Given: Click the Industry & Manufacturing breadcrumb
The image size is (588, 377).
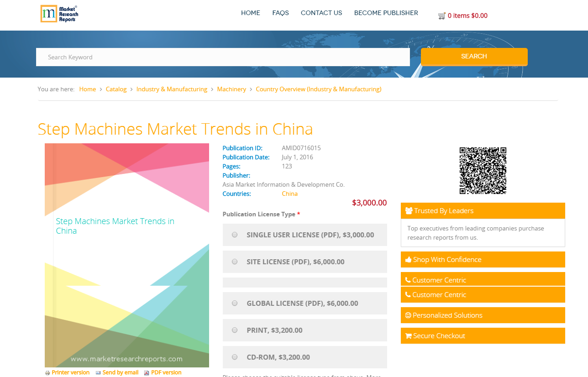Looking at the screenshot, I should 172,89.
